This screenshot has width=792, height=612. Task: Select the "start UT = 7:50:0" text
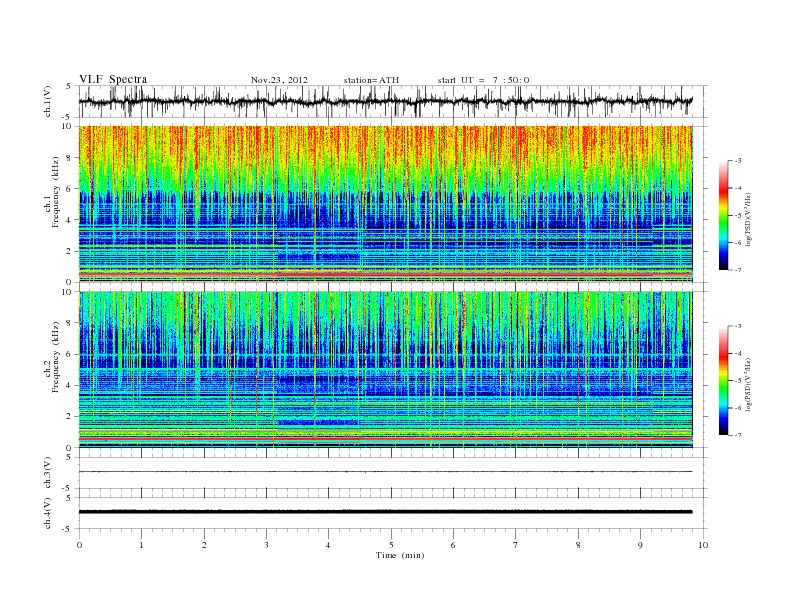(483, 80)
